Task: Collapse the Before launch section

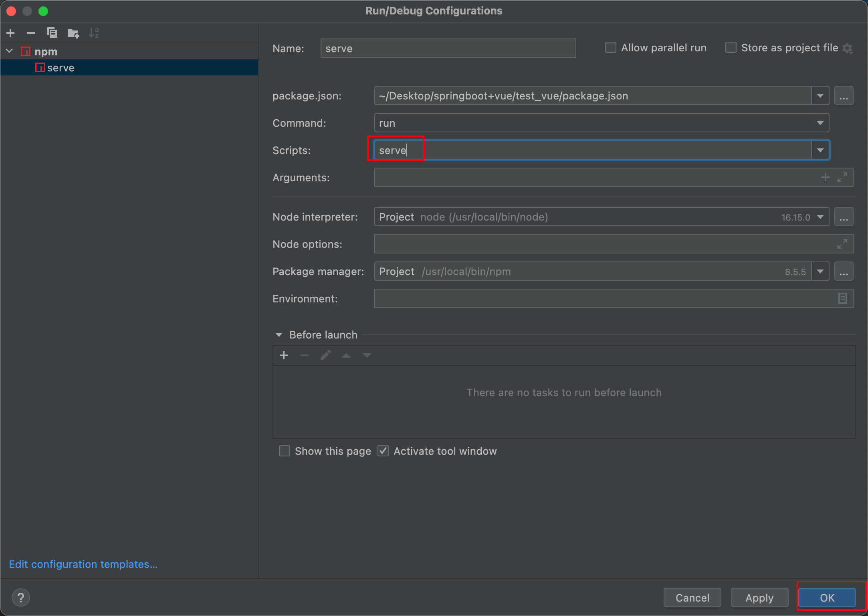Action: tap(279, 335)
